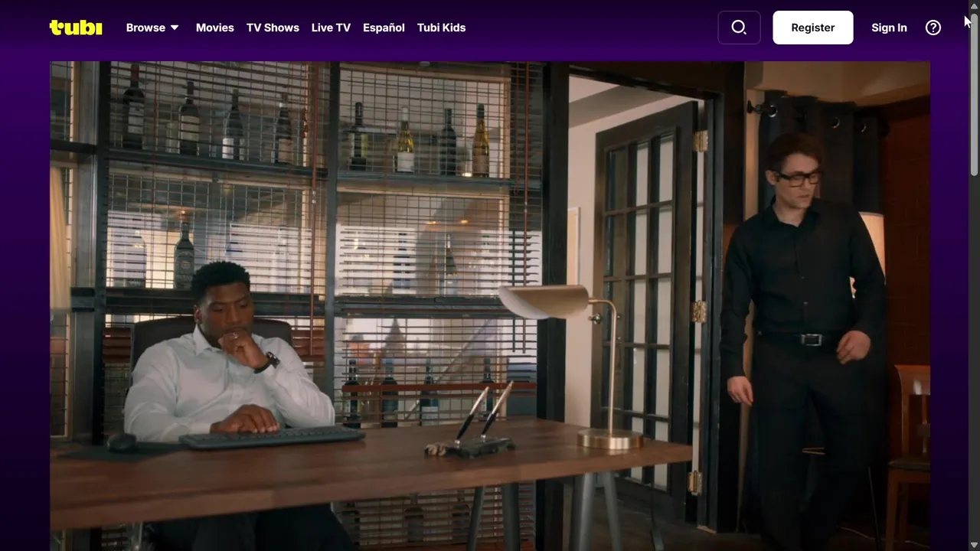
Task: Expand the Browse dropdown menu
Action: click(x=152, y=28)
